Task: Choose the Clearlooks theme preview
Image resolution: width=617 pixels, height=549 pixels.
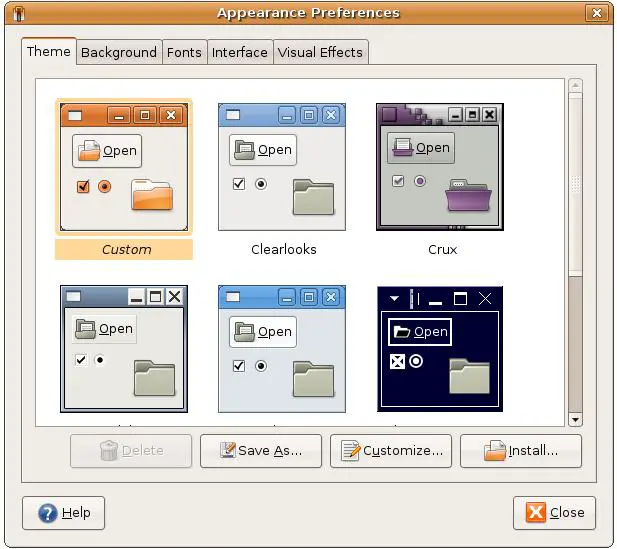Action: tap(282, 166)
